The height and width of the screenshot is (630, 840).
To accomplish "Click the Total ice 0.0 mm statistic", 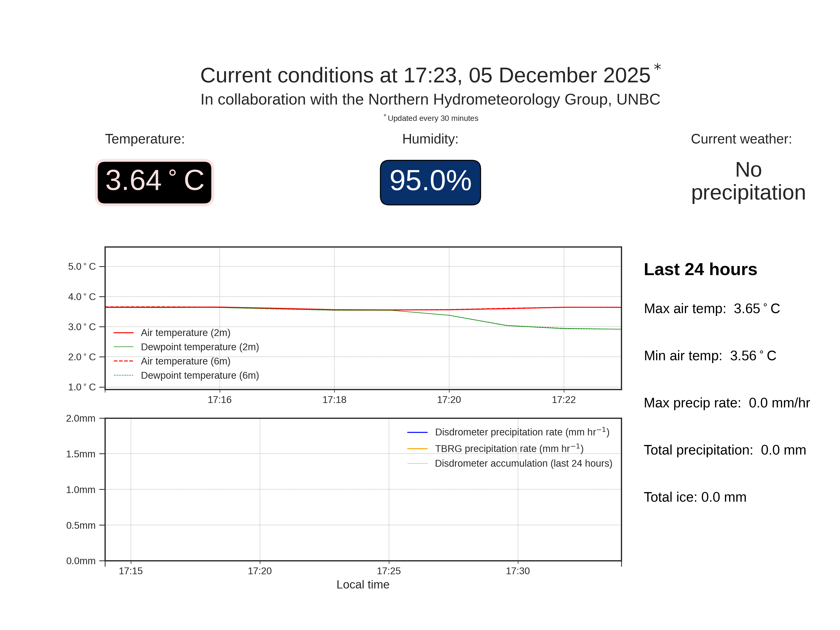I will (x=695, y=497).
